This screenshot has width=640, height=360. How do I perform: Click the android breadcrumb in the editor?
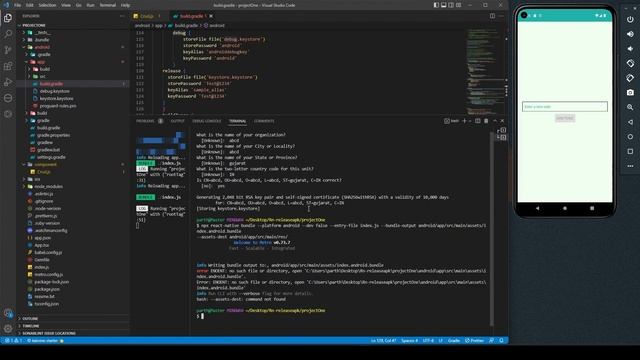(142, 25)
